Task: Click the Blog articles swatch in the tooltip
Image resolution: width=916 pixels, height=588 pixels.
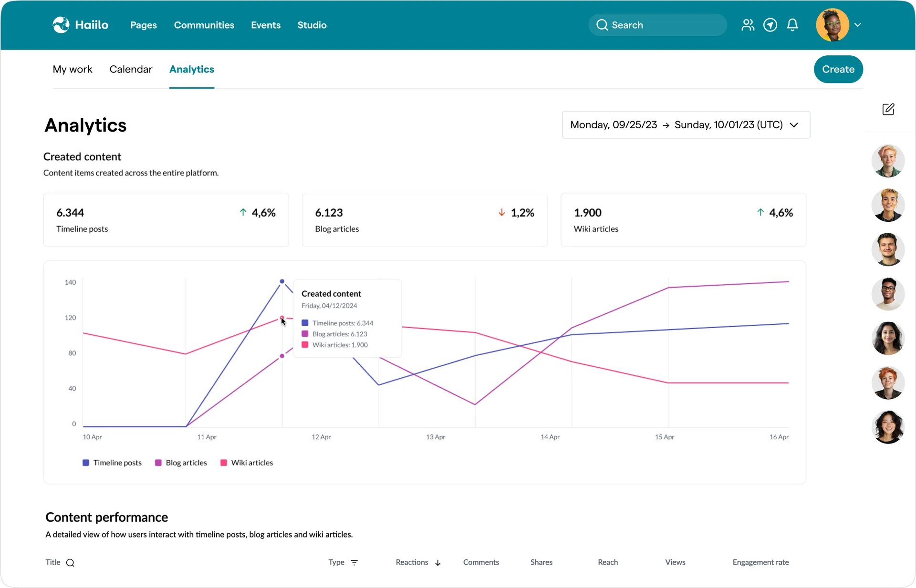Action: pos(305,334)
